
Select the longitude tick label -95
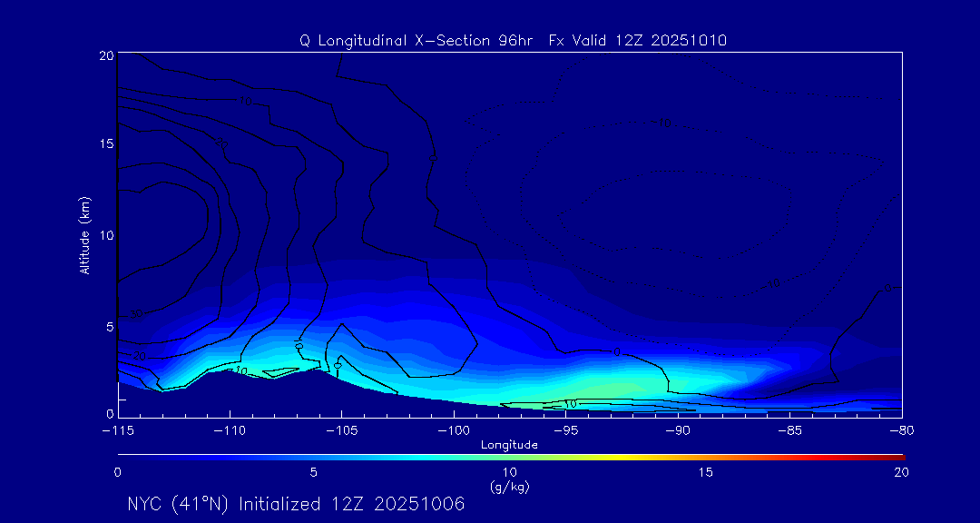pos(565,431)
